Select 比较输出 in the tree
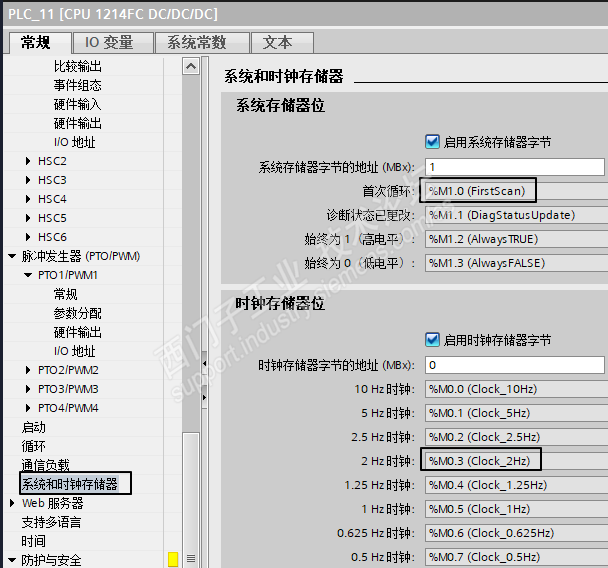The width and height of the screenshot is (608, 568). (x=78, y=66)
